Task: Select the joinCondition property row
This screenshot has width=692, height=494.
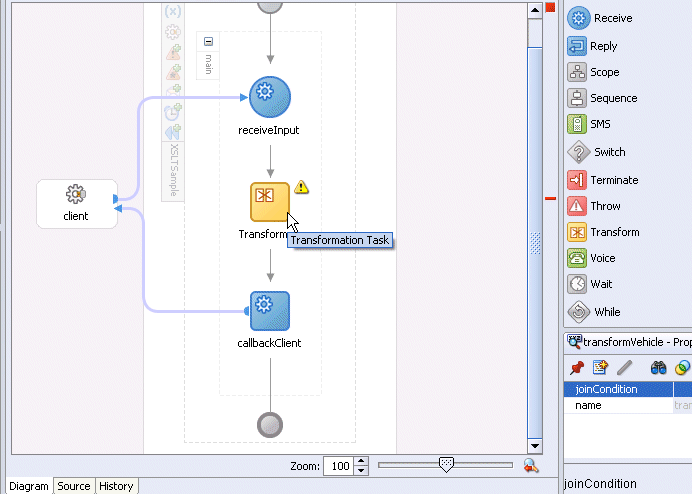Action: click(628, 389)
